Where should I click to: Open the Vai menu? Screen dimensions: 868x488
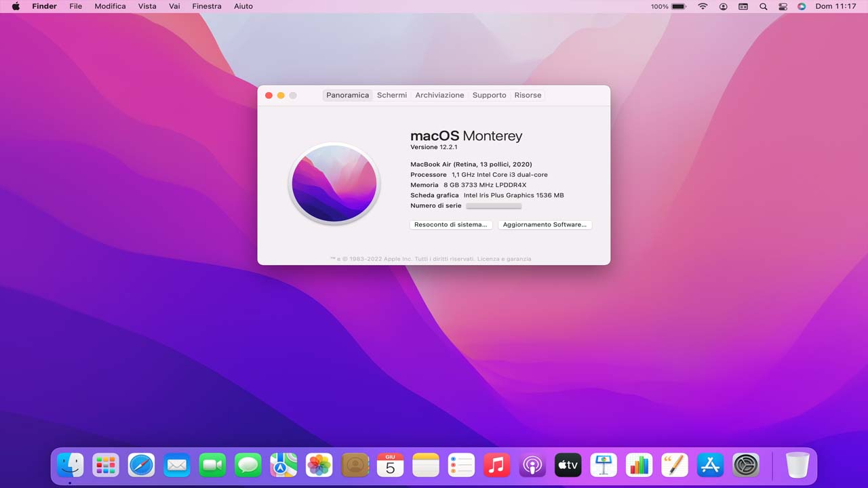(174, 6)
